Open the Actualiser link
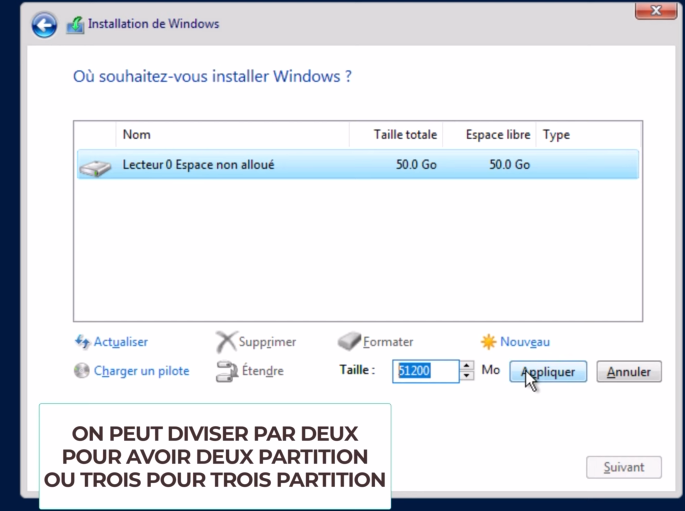This screenshot has width=685, height=511. 121,342
